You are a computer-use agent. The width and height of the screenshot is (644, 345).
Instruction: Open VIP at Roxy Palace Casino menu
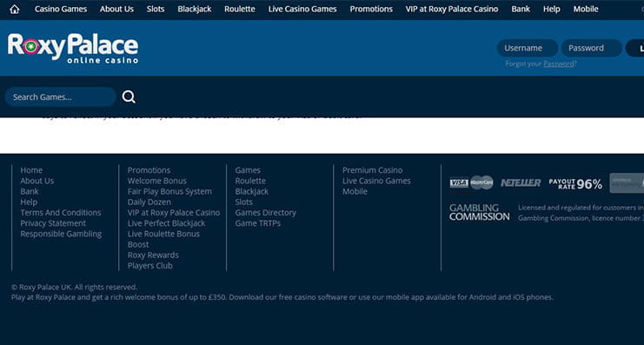(452, 9)
